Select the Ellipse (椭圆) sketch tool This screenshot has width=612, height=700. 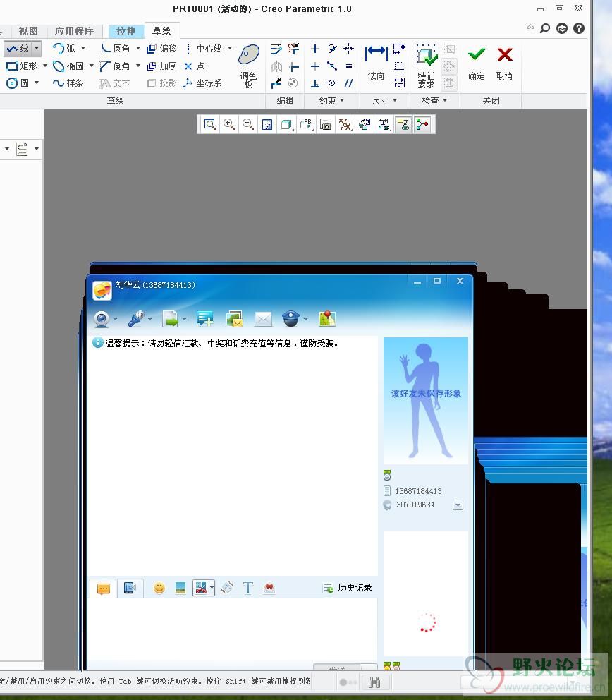pos(68,66)
